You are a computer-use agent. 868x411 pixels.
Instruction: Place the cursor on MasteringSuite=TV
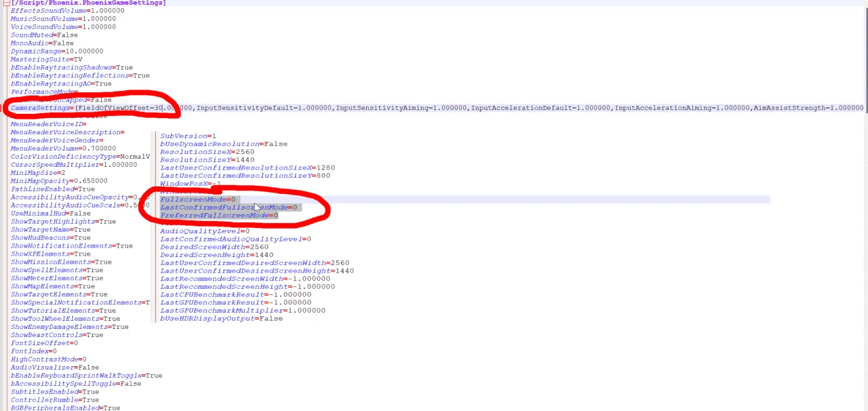[x=46, y=60]
